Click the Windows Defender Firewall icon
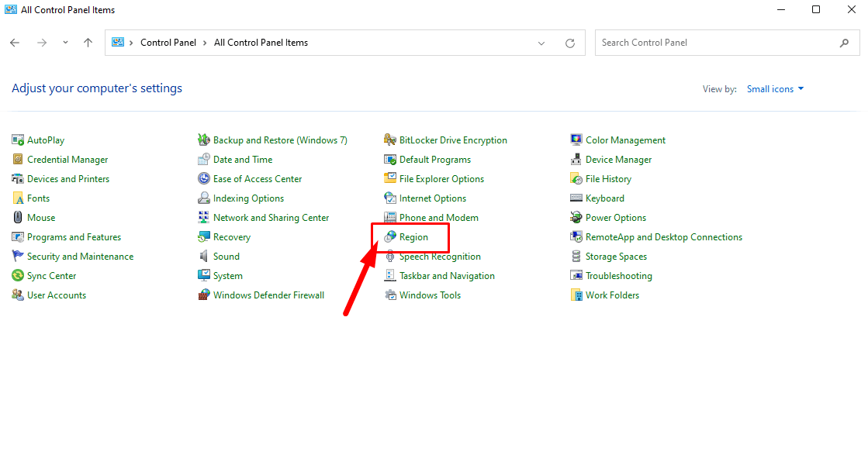The height and width of the screenshot is (455, 868). [x=204, y=295]
